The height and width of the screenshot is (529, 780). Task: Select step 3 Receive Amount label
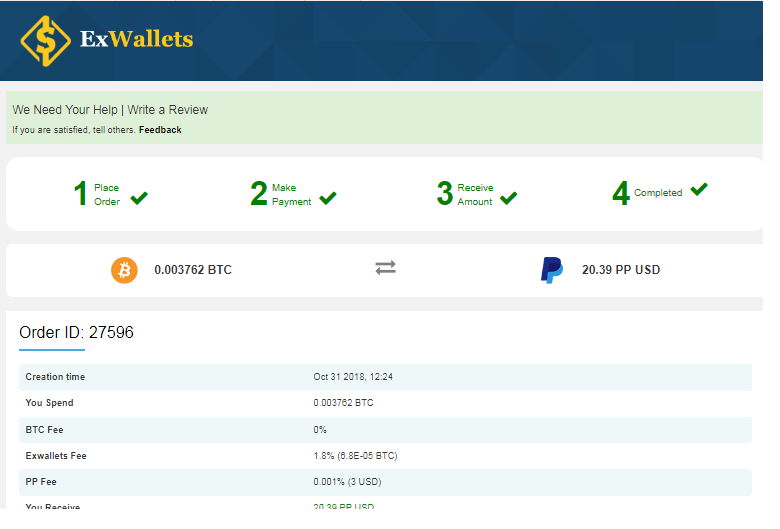476,195
